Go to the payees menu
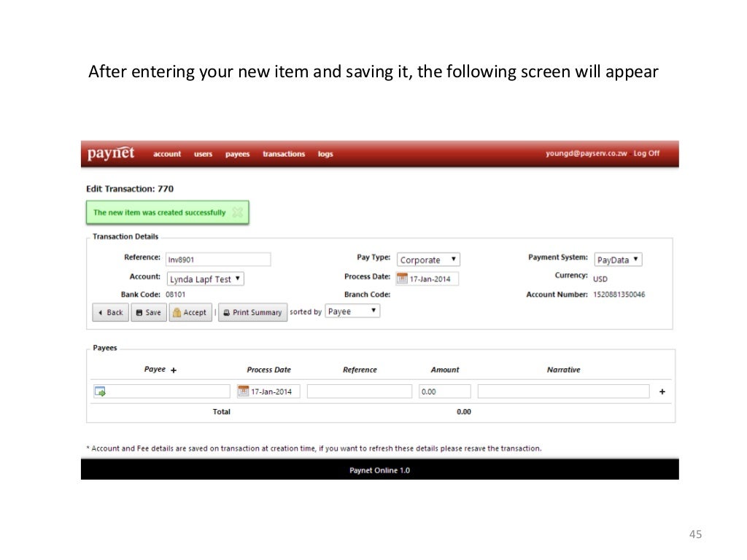 point(237,154)
